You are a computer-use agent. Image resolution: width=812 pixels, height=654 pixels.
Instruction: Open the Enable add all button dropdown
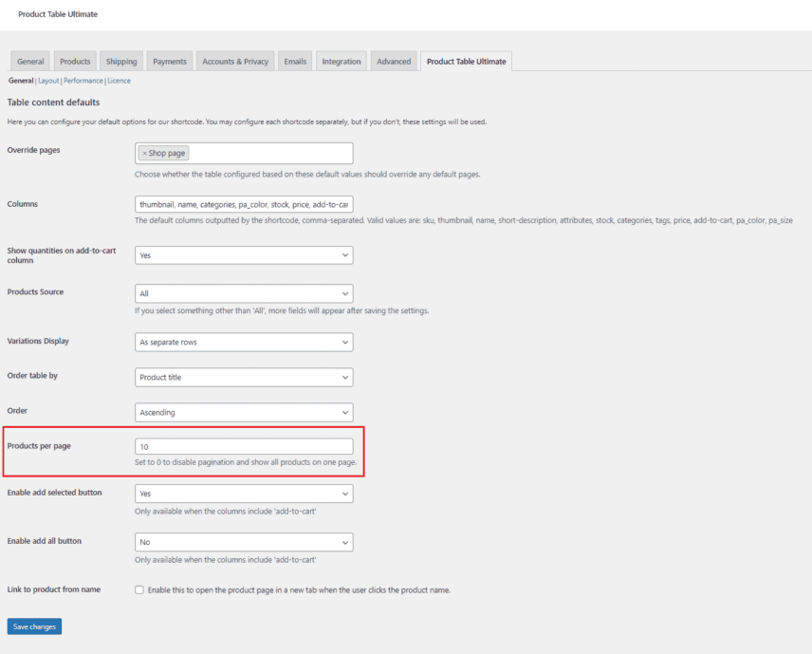pos(243,541)
